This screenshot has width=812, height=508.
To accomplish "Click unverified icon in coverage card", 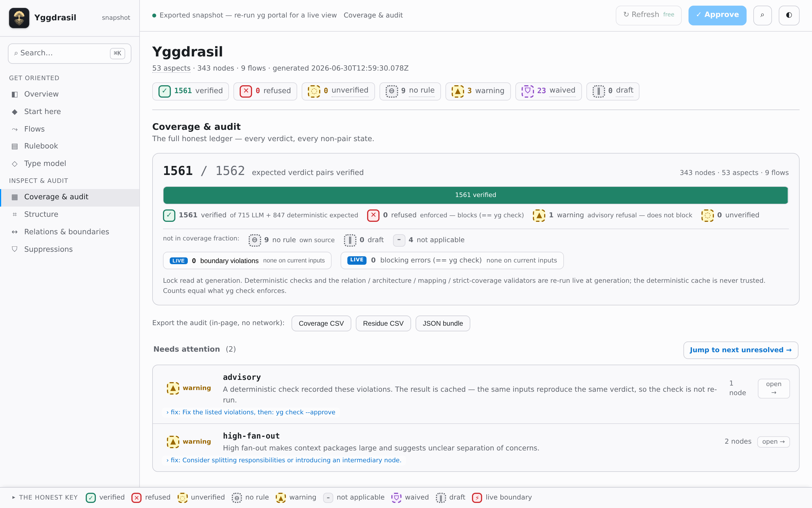I will [707, 215].
